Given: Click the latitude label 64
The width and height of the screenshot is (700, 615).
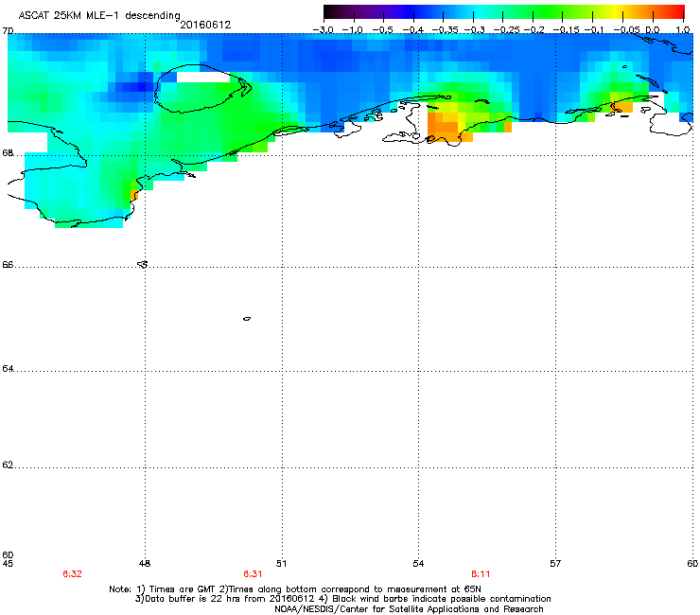Looking at the screenshot, I should 8,369.
